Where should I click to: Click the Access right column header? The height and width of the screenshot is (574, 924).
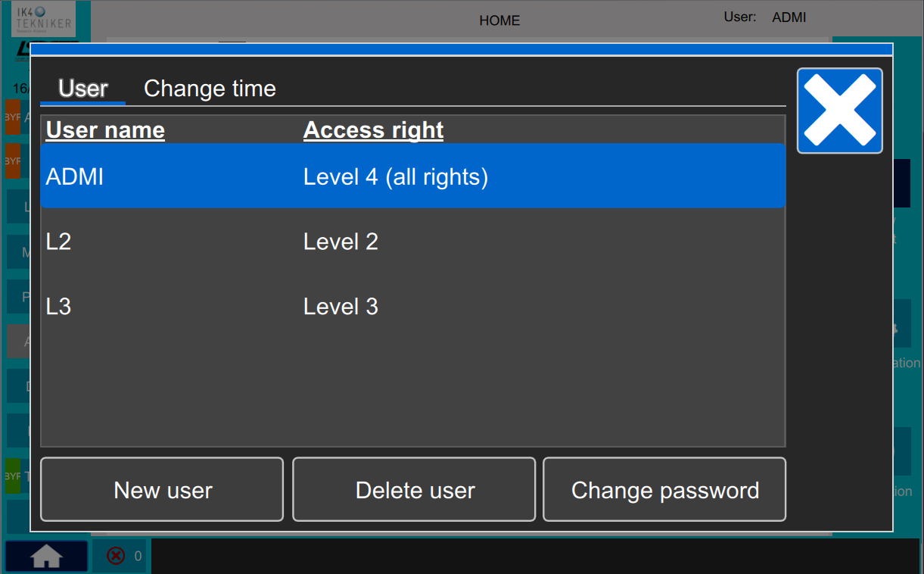[x=373, y=130]
